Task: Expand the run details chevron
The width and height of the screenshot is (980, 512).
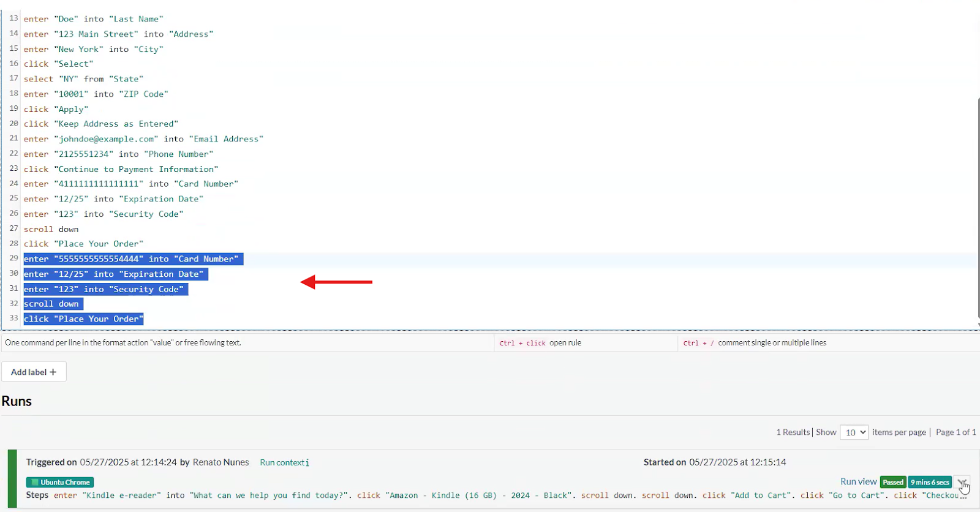Action: click(x=962, y=482)
